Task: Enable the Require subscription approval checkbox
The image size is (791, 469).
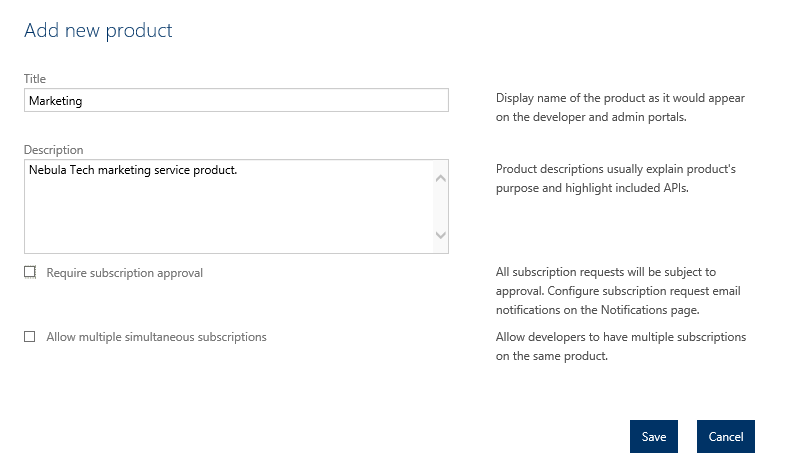Action: click(x=30, y=272)
